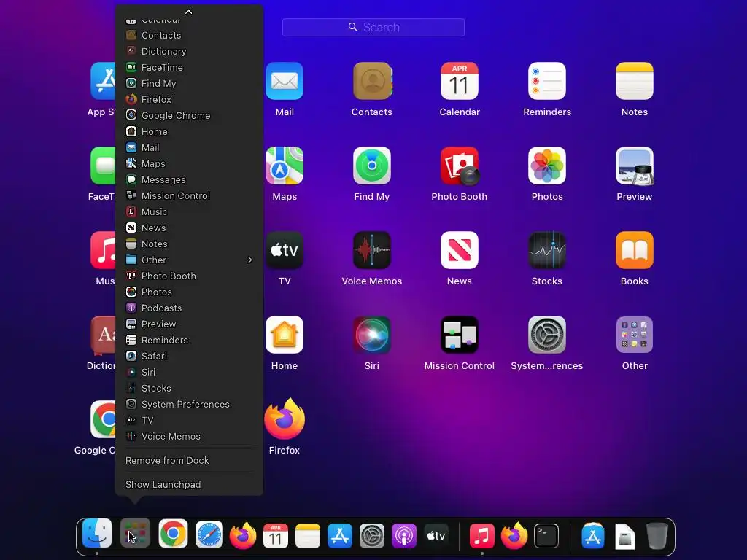Open the News icon in Launchpad grid
The height and width of the screenshot is (560, 747).
[460, 250]
